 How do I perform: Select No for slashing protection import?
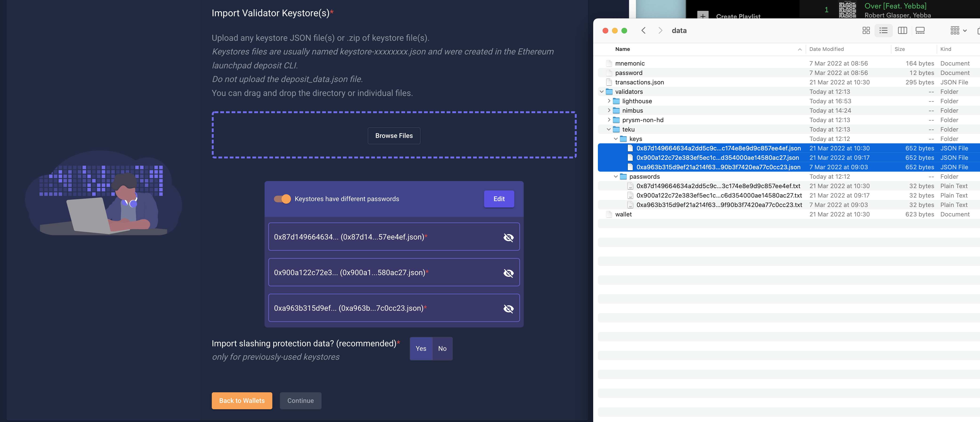pos(442,348)
